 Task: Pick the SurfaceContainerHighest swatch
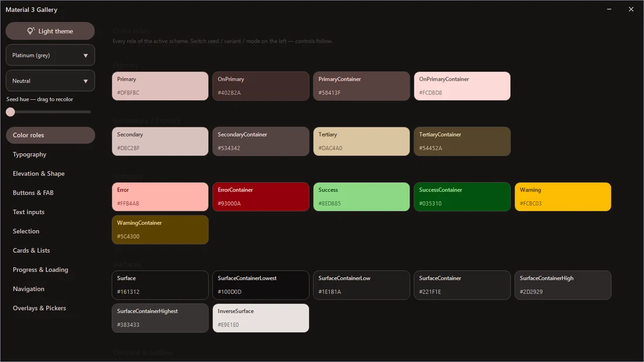coord(160,318)
